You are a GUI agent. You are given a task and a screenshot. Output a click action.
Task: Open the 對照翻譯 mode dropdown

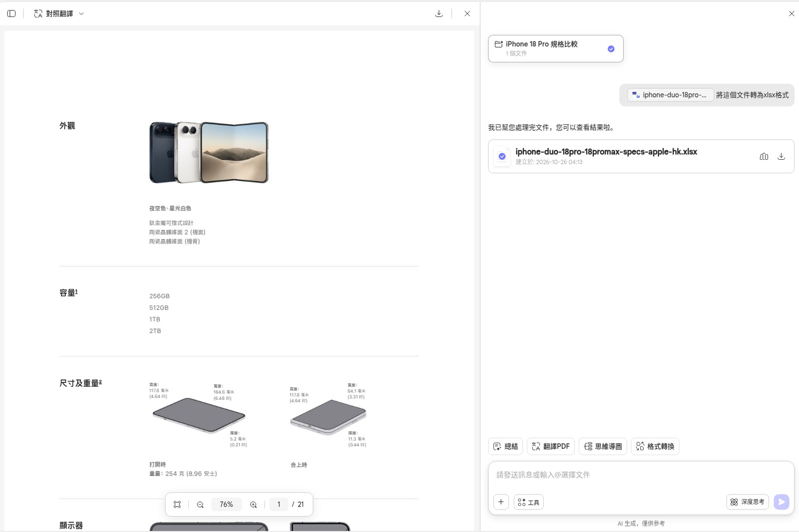point(59,13)
